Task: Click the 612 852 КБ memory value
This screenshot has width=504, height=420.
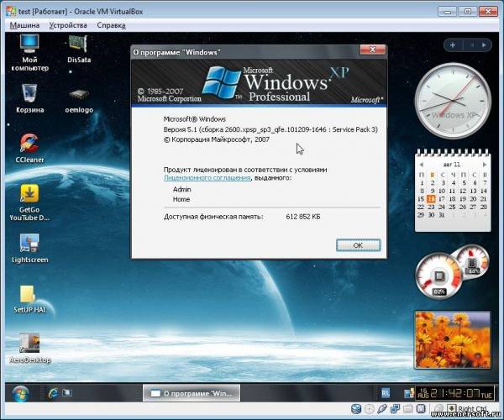Action: click(x=302, y=217)
